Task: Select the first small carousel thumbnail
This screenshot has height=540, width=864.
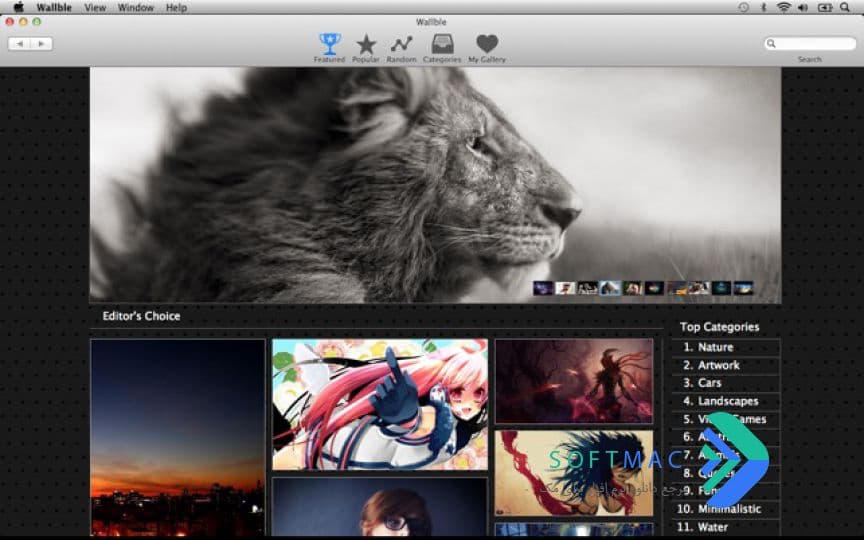Action: pyautogui.click(x=543, y=288)
